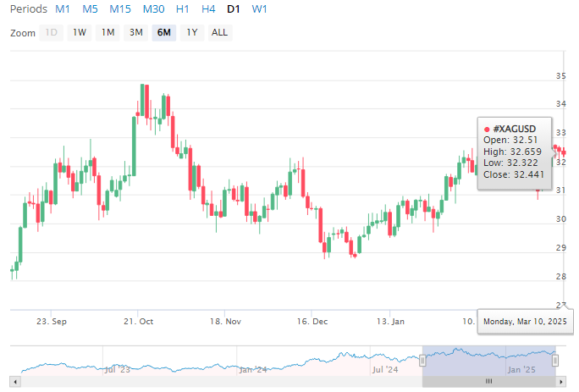This screenshot has height=392, width=579.
Task: Set zoom range to 3M
Action: click(136, 33)
